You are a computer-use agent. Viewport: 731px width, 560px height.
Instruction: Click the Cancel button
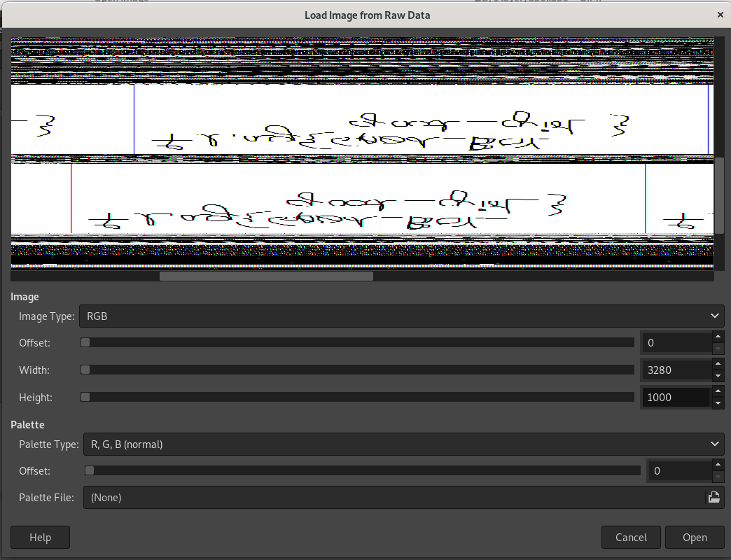pos(631,537)
